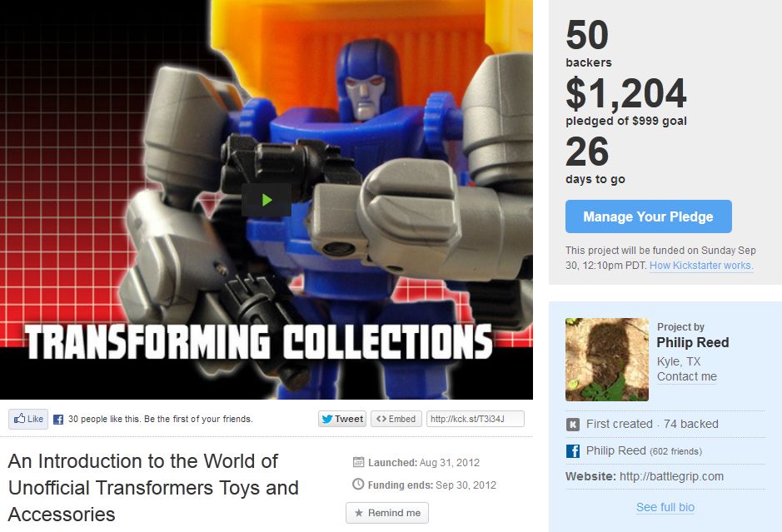Viewport: 782px width, 532px height.
Task: Open the Embed code option
Action: [x=396, y=419]
